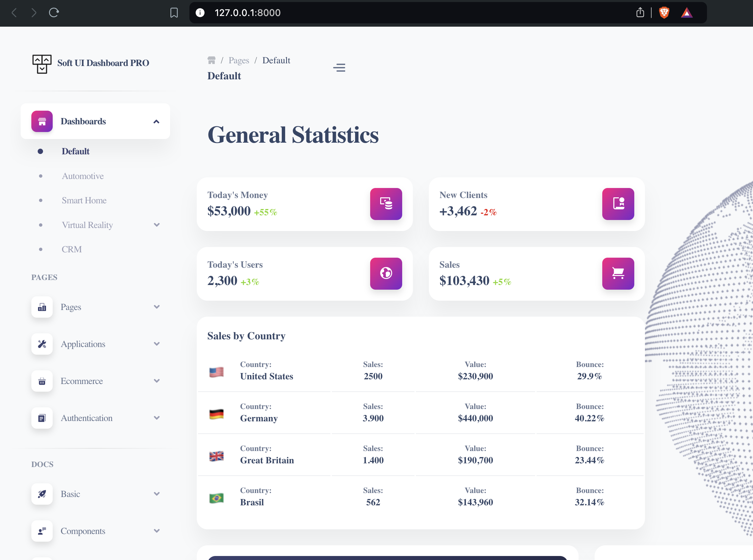Click the address bar URL 127.0.0.1:8000
This screenshot has height=560, width=753.
[247, 13]
